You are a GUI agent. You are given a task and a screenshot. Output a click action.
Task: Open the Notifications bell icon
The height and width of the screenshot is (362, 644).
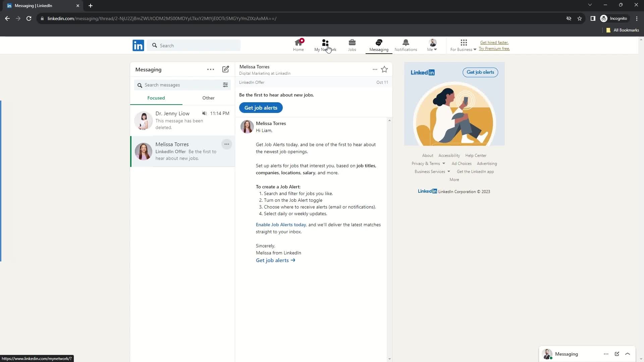tap(406, 45)
